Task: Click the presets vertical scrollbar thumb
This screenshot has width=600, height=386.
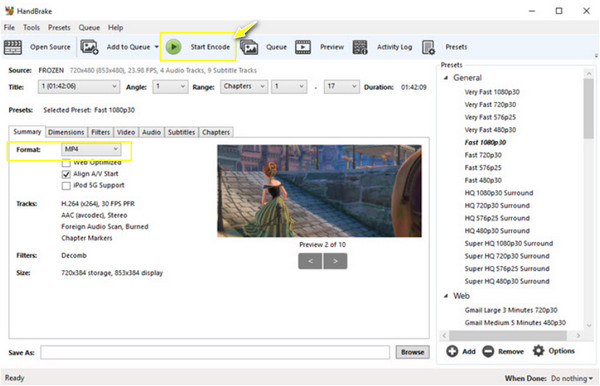Action: tap(589, 109)
